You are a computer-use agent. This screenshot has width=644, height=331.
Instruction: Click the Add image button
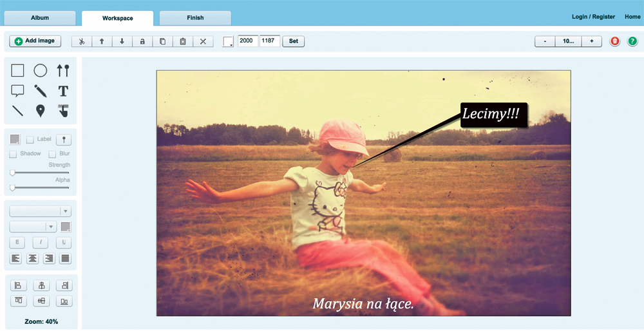click(35, 41)
